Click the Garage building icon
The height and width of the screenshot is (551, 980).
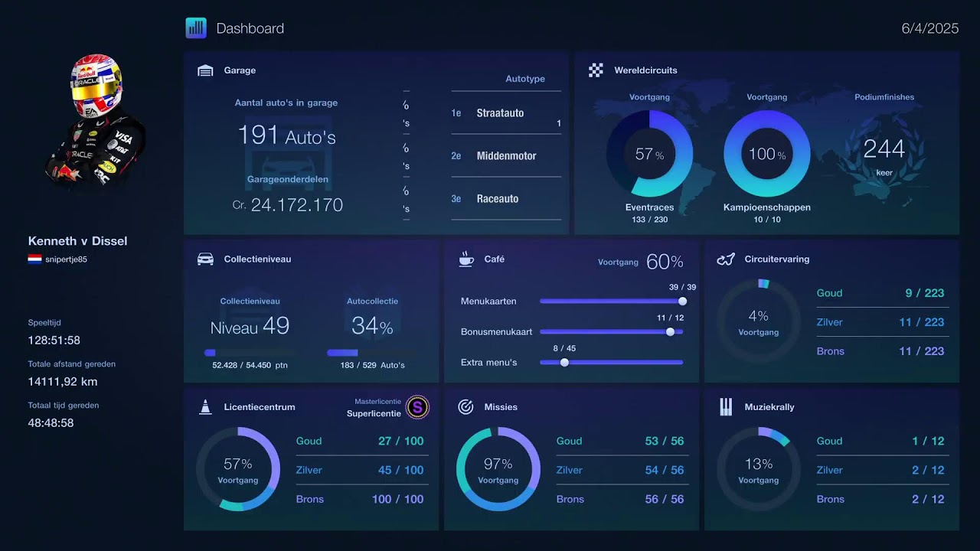coord(205,70)
